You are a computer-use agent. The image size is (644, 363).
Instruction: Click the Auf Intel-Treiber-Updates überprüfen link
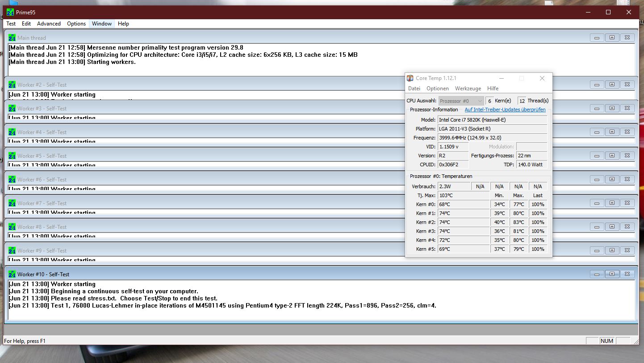(x=505, y=110)
